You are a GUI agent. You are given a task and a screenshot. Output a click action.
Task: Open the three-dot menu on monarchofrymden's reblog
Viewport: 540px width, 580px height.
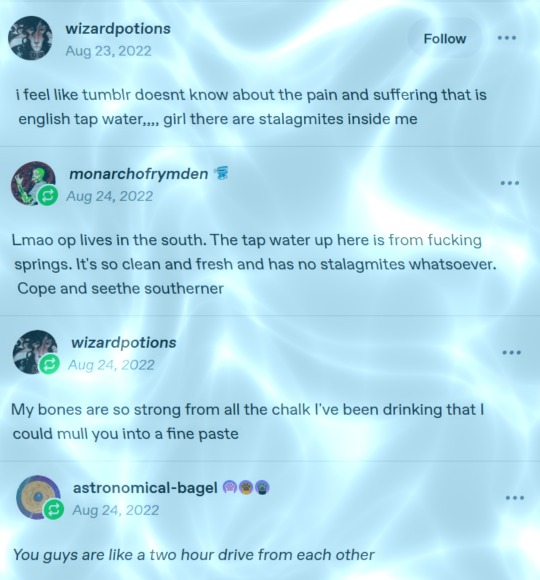coord(510,183)
